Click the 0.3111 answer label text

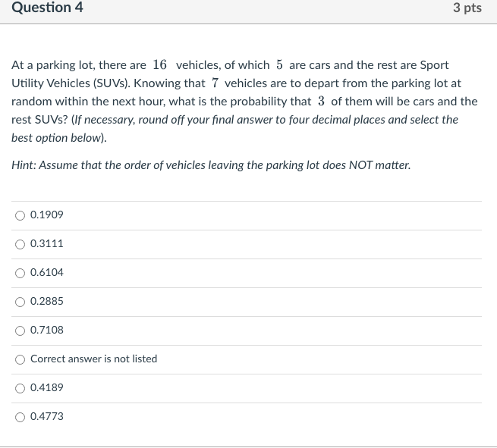pos(47,243)
